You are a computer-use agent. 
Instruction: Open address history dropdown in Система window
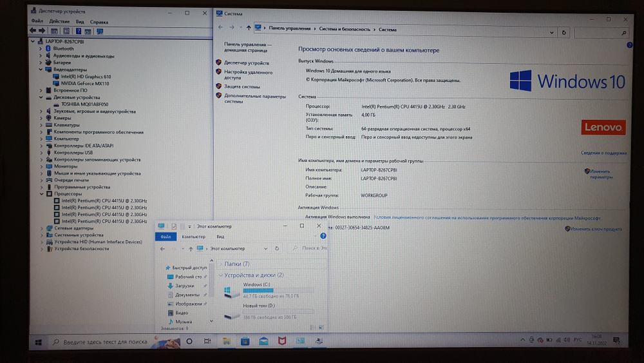552,32
